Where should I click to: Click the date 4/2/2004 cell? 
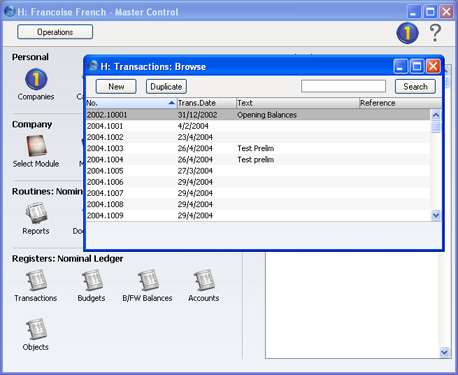(x=193, y=126)
